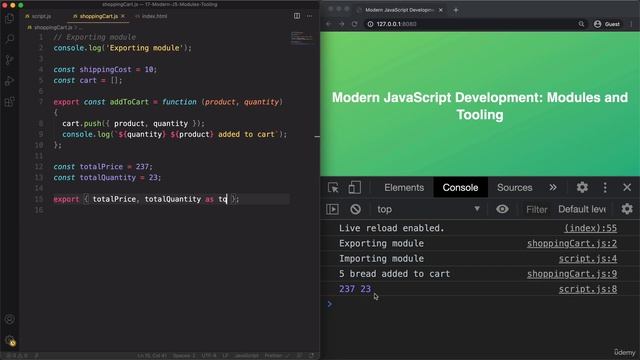Switch to the Sources panel
This screenshot has height=360, width=640.
click(514, 187)
